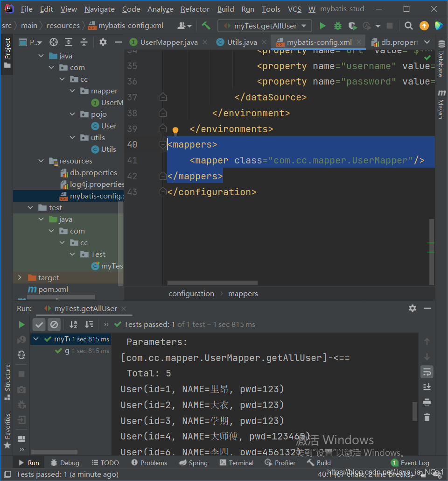
Task: Sort tests alphabetically icon
Action: [73, 325]
